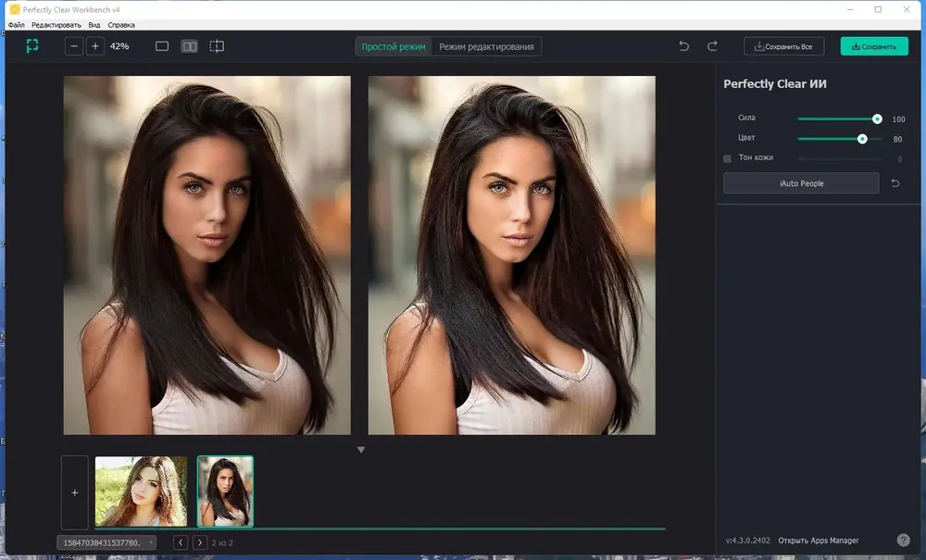This screenshot has height=560, width=926.
Task: Minimize the Perfectly Clear Workbench window
Action: point(850,9)
